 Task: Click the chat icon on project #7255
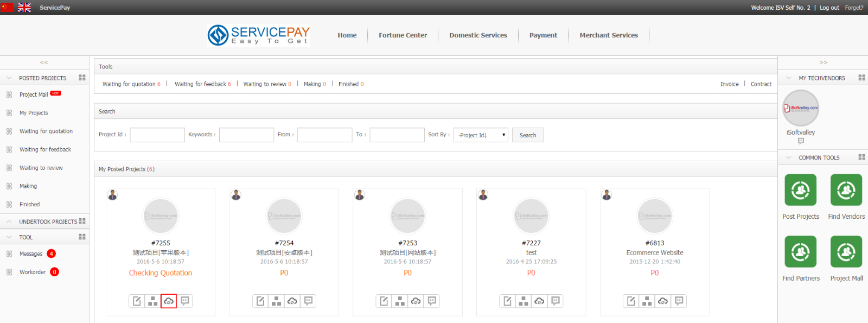tap(185, 301)
